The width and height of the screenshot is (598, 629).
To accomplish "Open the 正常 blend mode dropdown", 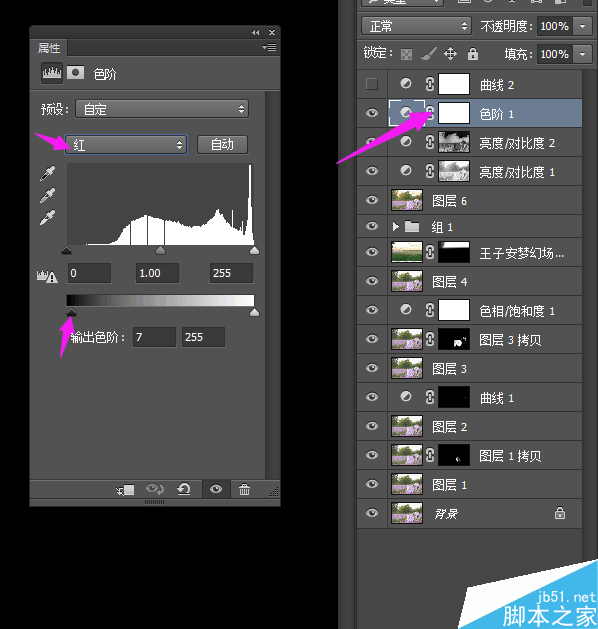I will pos(416,26).
